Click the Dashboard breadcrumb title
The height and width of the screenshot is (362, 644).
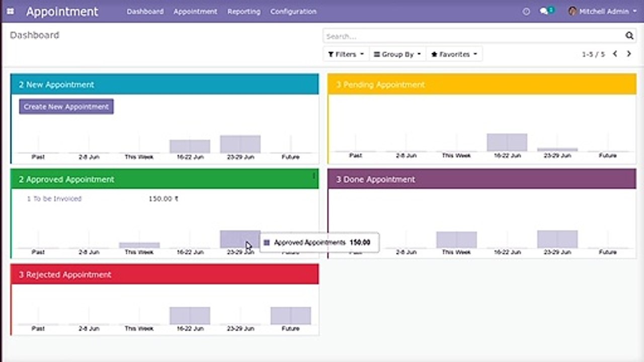[35, 35]
